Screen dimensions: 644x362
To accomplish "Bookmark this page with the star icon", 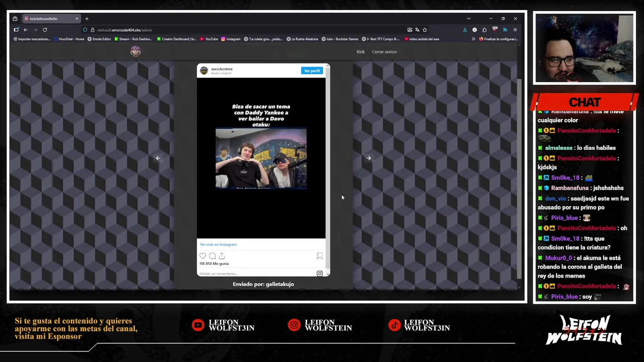I will click(x=425, y=30).
